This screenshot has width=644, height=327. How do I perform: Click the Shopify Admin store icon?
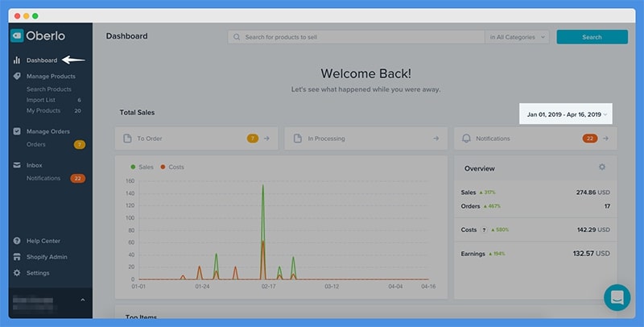tap(17, 257)
